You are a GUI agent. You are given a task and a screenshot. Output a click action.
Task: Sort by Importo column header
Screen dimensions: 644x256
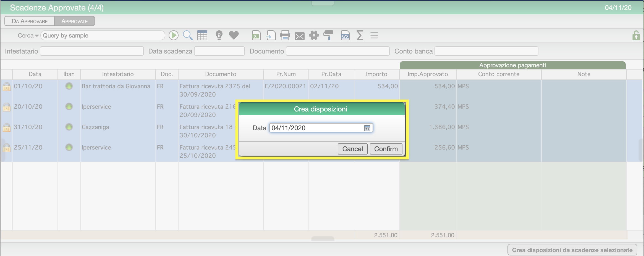pyautogui.click(x=377, y=74)
